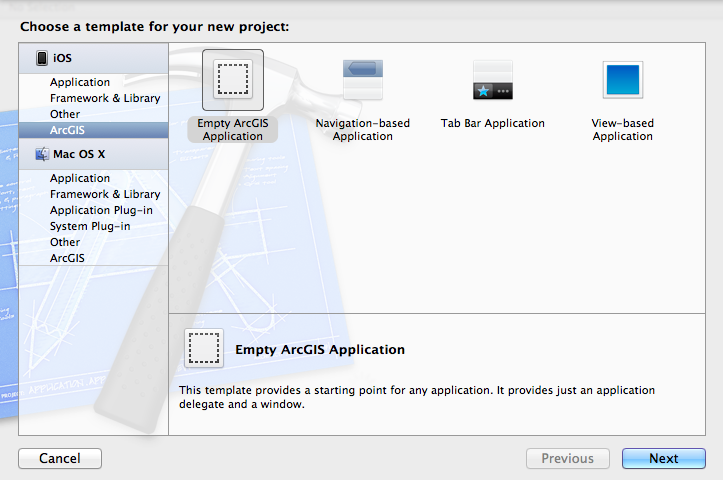The image size is (723, 480).
Task: Click the Mac OS X Finder icon
Action: [x=42, y=154]
